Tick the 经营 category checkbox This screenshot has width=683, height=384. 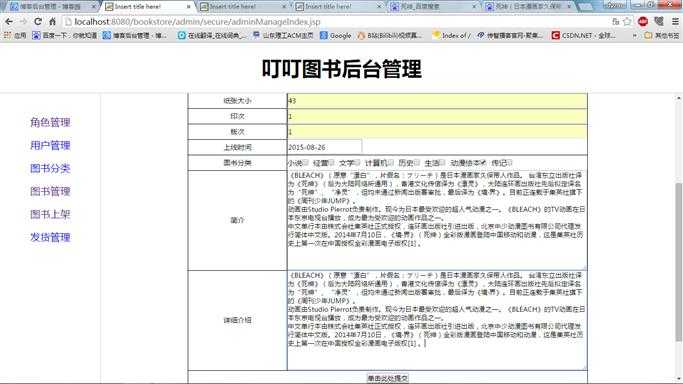pos(331,163)
